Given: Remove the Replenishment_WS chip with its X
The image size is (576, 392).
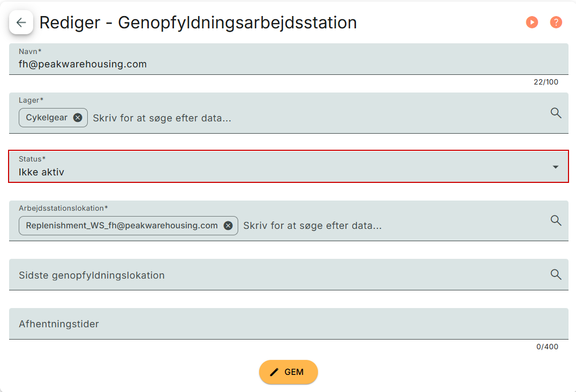Looking at the screenshot, I should point(228,226).
